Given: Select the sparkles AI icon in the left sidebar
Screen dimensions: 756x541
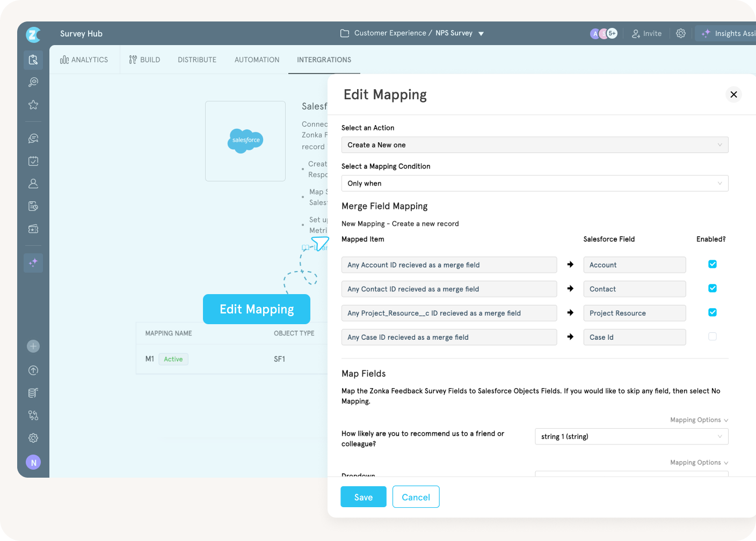Looking at the screenshot, I should (33, 262).
